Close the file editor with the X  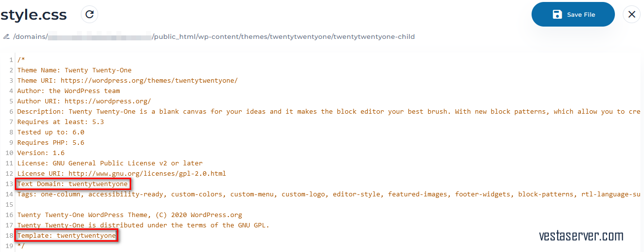(632, 14)
